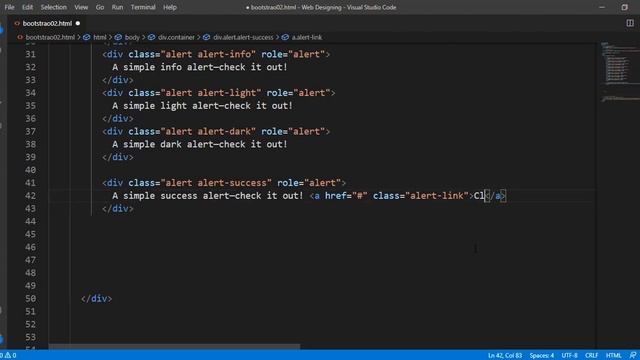
Task: Click the div.container symbol icon in breadcrumb
Action: (x=151, y=37)
